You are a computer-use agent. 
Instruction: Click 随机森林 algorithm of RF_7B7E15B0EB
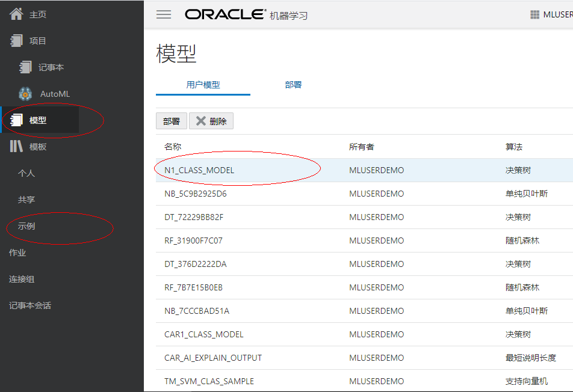pos(522,287)
